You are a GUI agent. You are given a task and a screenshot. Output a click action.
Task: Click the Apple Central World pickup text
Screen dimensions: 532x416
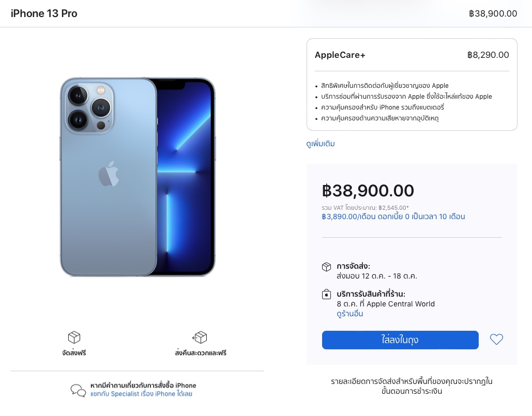(401, 304)
